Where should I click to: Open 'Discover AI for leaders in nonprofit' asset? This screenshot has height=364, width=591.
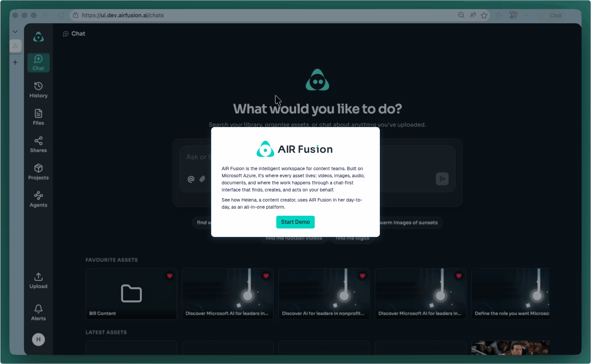click(x=324, y=294)
